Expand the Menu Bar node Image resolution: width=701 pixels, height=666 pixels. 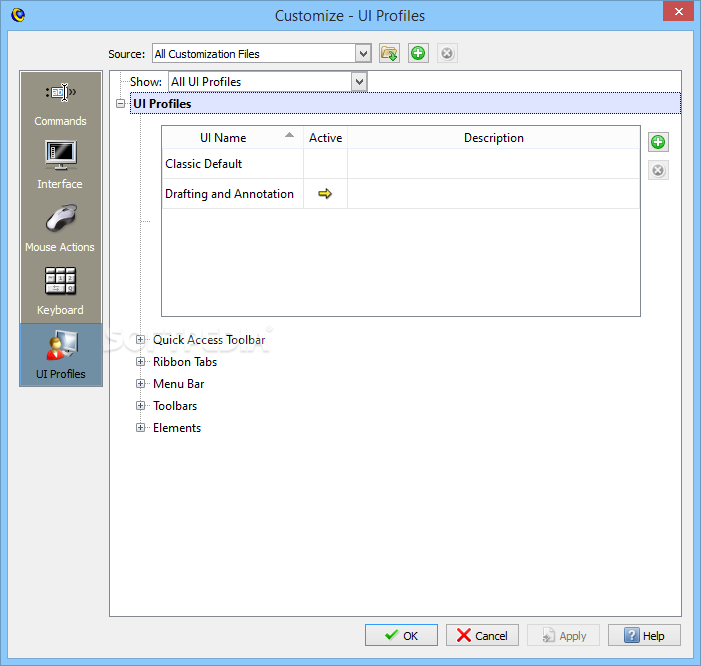[x=140, y=384]
